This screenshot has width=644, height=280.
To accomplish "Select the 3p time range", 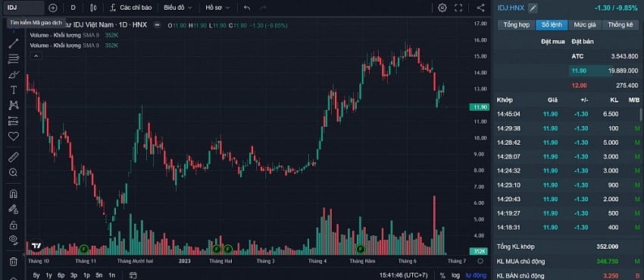I will click(74, 275).
